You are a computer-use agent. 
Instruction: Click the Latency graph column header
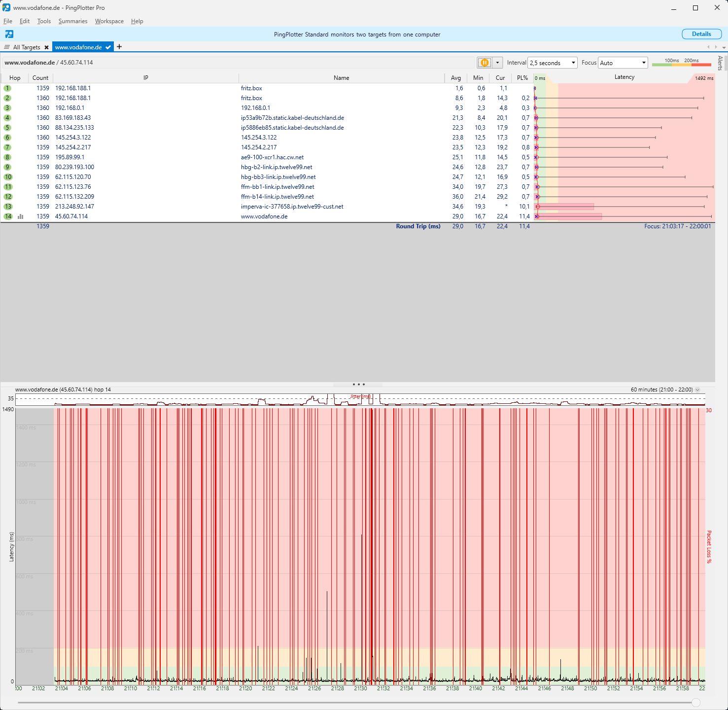624,77
